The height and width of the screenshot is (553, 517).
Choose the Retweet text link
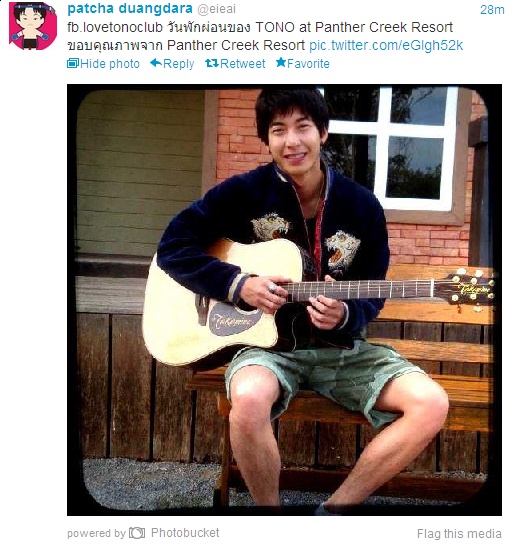(243, 64)
